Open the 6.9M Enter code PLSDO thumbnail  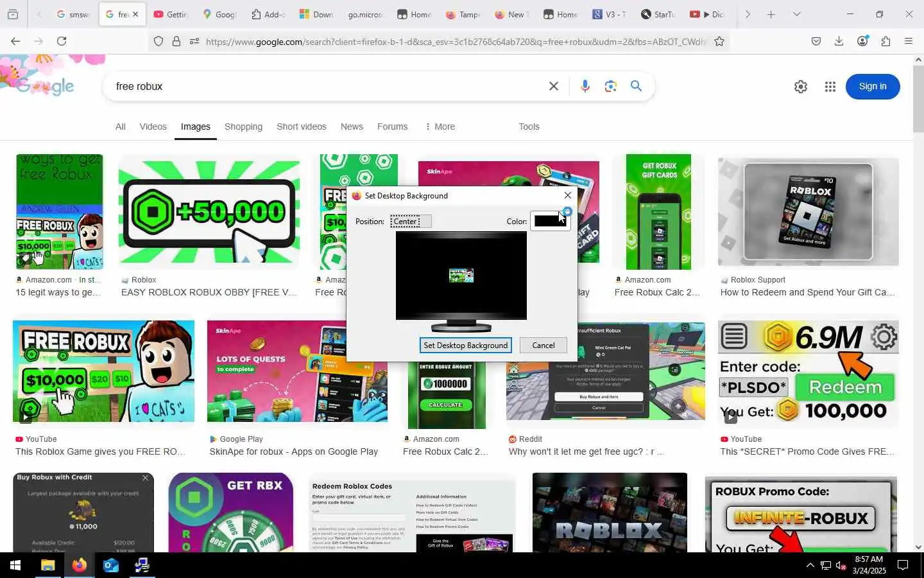(809, 373)
